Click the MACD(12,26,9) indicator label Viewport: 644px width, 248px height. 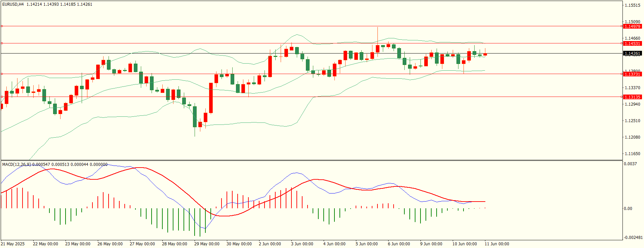click(x=16, y=164)
